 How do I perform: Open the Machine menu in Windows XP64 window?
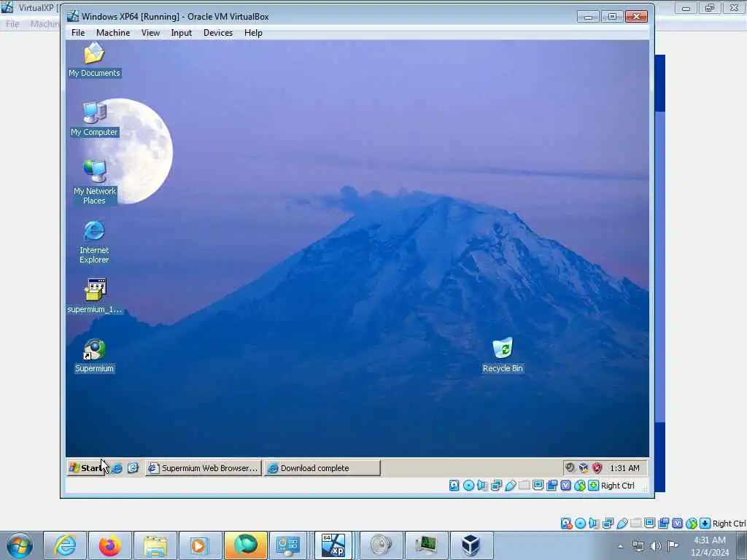coord(113,33)
